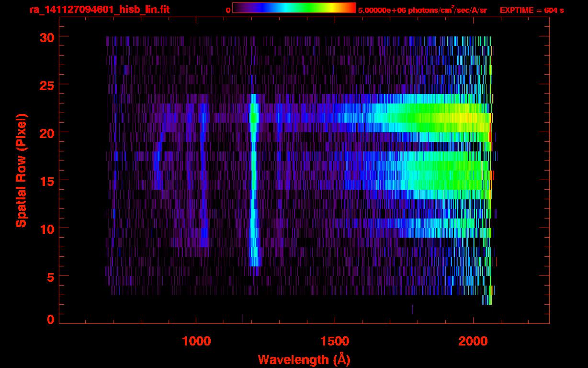The width and height of the screenshot is (588, 368).
Task: Click the Spatial Row (Pixel) axis title
Action: pos(21,170)
